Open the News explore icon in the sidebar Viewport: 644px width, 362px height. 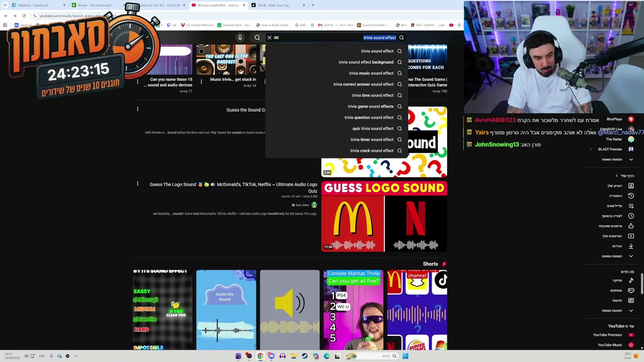coord(631,301)
